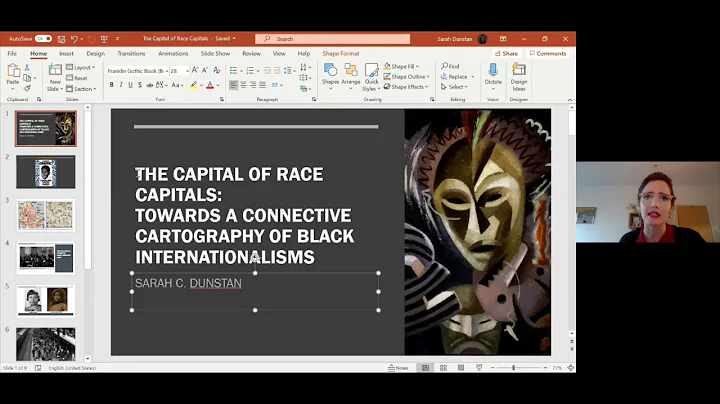The image size is (720, 404).
Task: Open Customize Quick Access Toolbar dropdown
Action: (118, 39)
